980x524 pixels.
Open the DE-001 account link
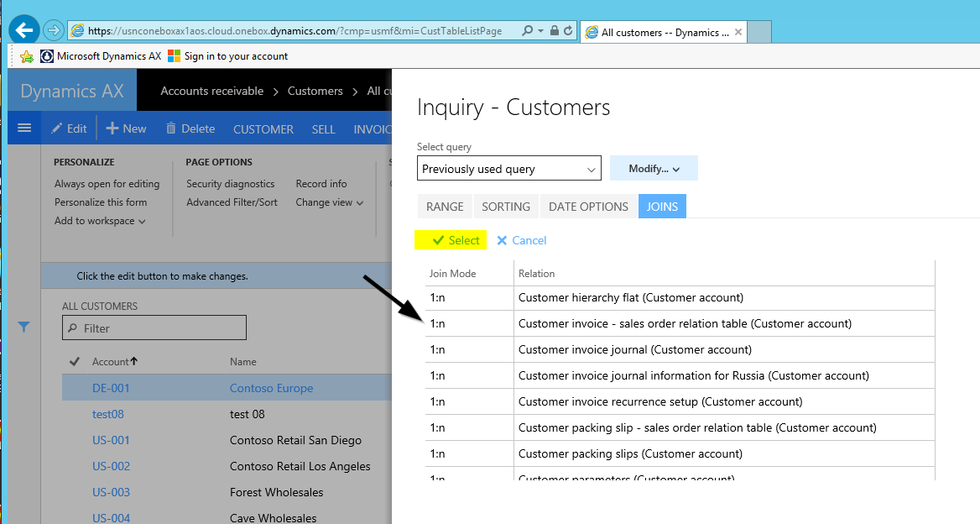(111, 388)
